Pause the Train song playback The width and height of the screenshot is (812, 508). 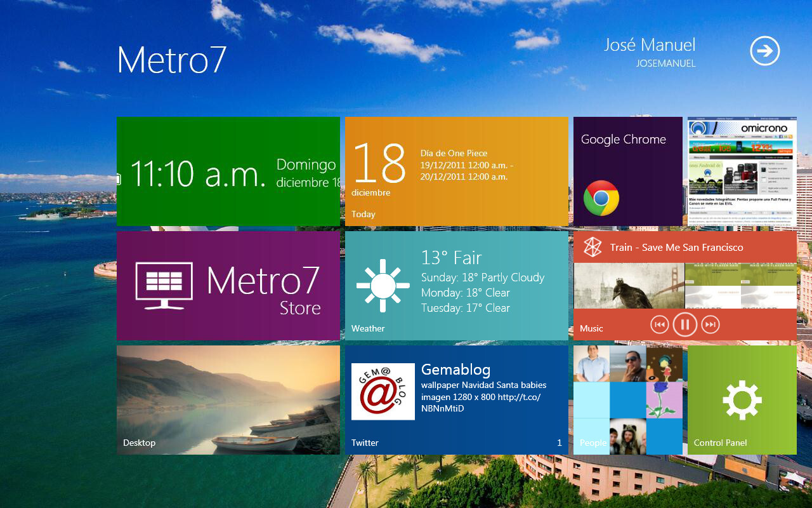(686, 324)
